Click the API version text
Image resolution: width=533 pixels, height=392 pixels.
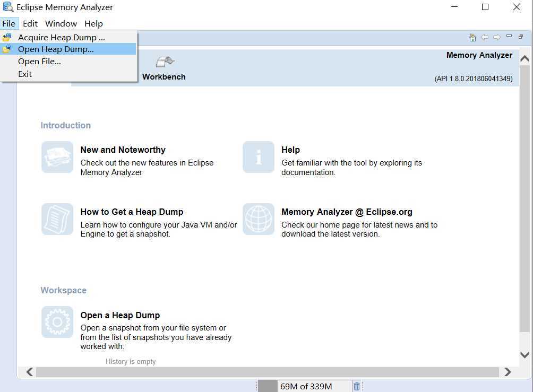(474, 79)
